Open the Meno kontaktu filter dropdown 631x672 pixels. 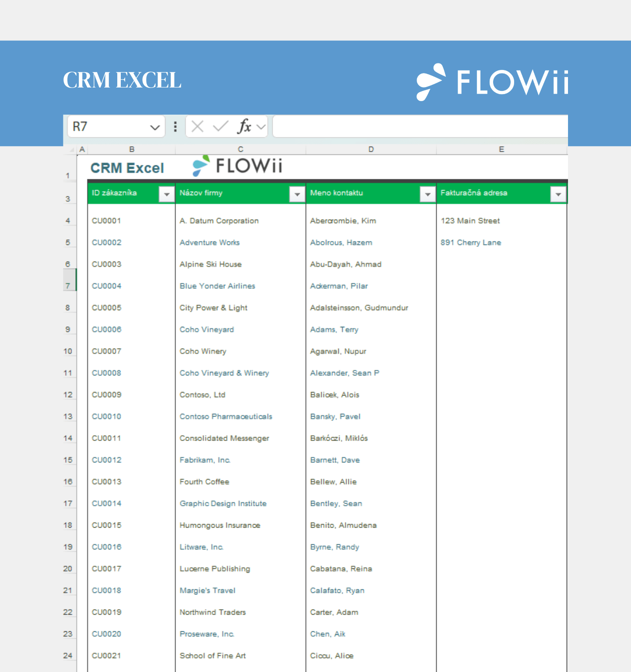(428, 194)
